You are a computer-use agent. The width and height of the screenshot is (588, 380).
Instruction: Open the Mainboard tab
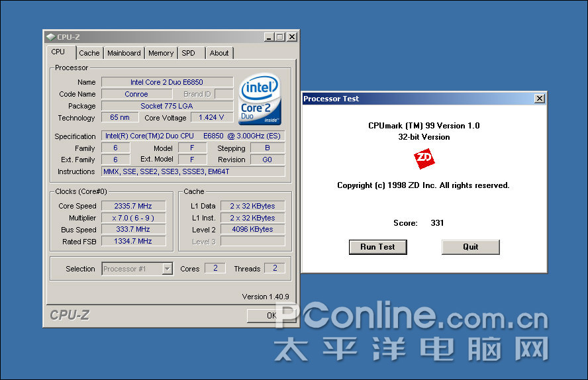(x=124, y=53)
